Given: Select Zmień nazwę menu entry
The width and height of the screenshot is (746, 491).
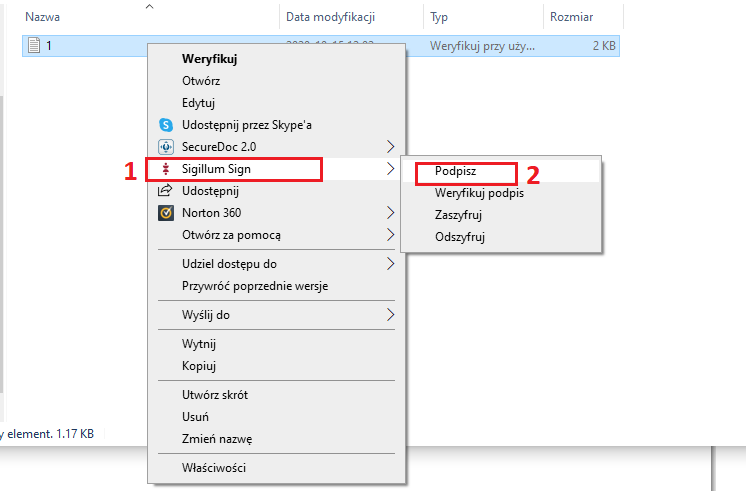Looking at the screenshot, I should pos(216,438).
